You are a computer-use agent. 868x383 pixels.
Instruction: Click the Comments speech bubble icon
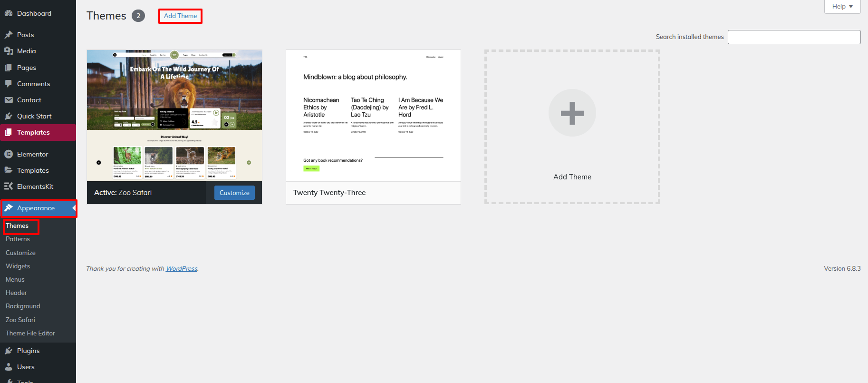tap(9, 84)
